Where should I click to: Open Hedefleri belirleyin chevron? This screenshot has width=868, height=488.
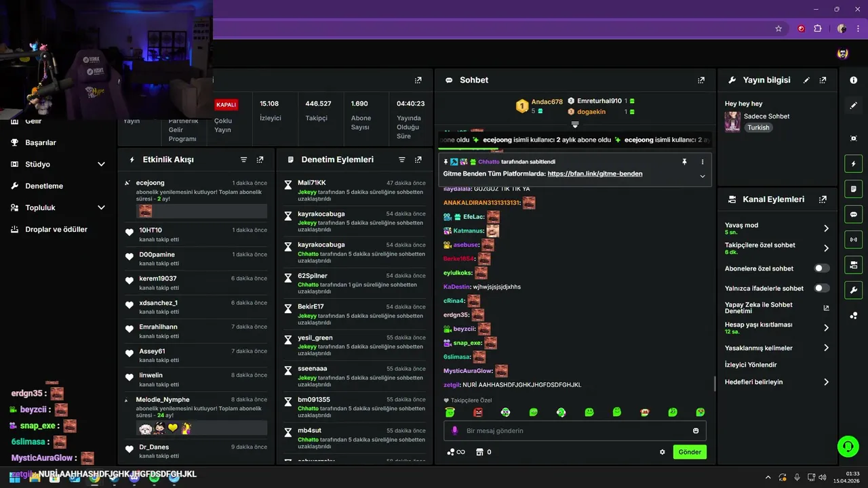[826, 382]
